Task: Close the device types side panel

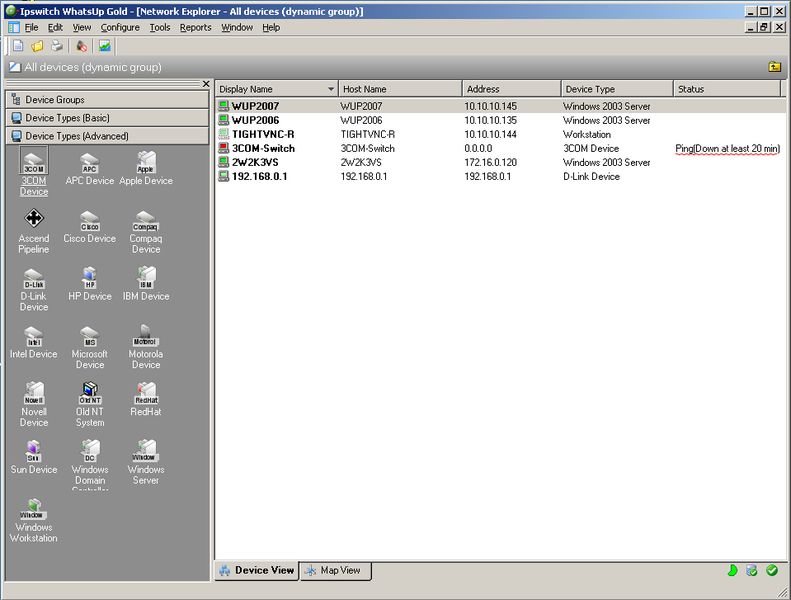Action: 206,84
